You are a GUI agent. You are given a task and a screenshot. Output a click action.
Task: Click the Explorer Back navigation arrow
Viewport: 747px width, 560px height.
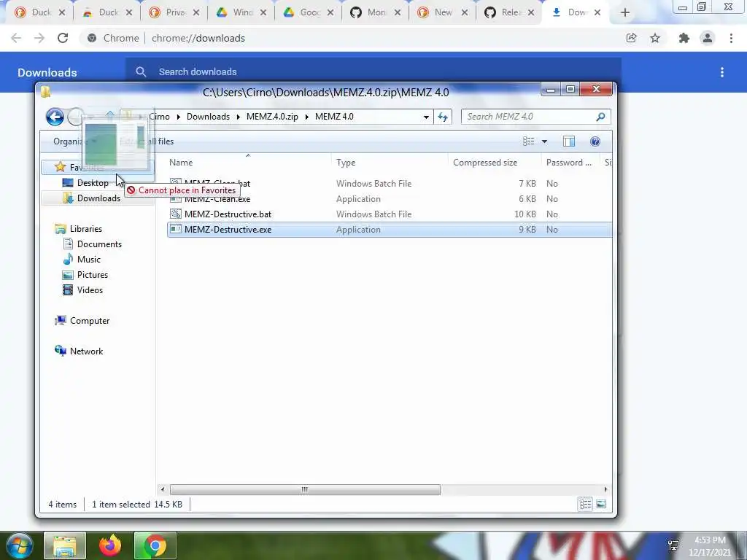(x=55, y=117)
